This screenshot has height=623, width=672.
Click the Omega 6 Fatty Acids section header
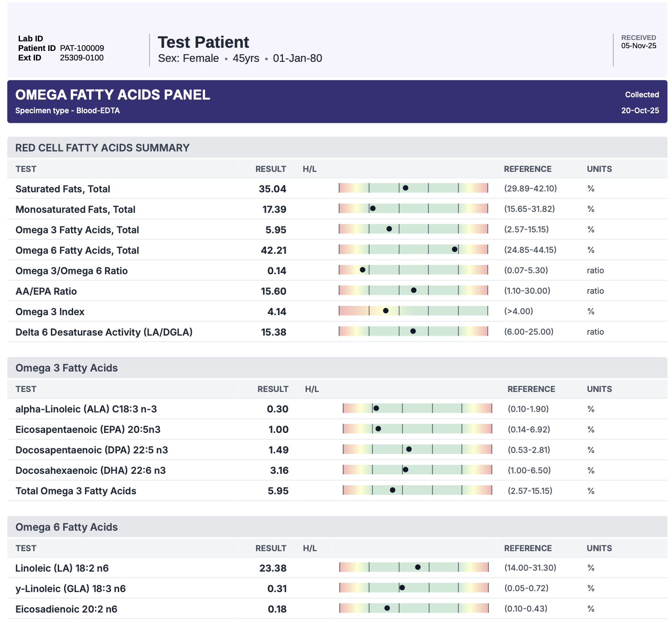66,527
